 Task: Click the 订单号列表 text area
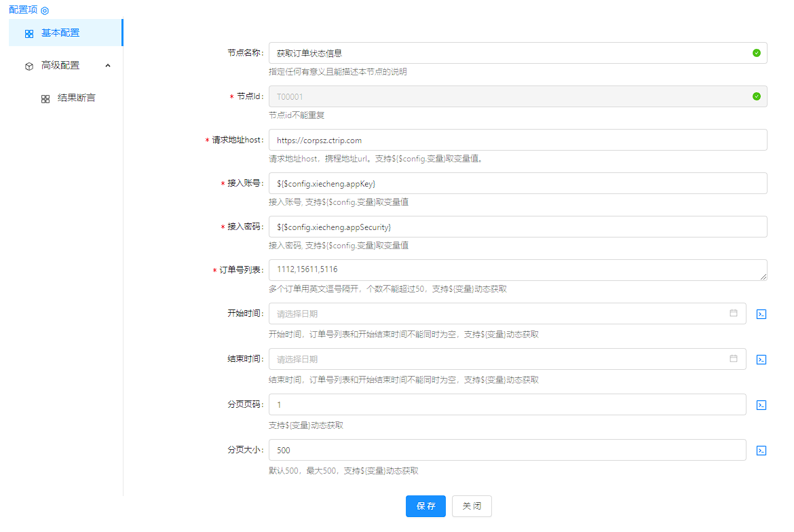coord(517,270)
